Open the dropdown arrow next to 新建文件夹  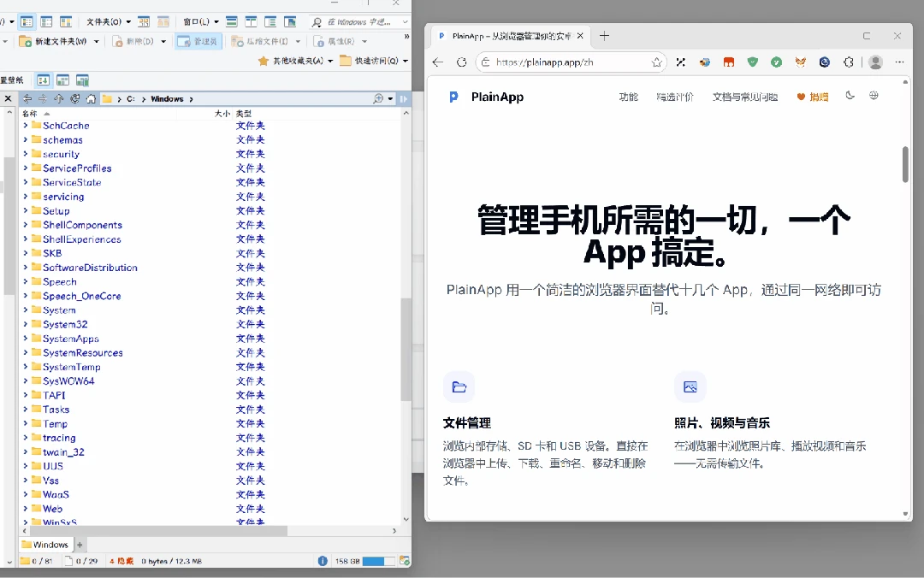96,41
